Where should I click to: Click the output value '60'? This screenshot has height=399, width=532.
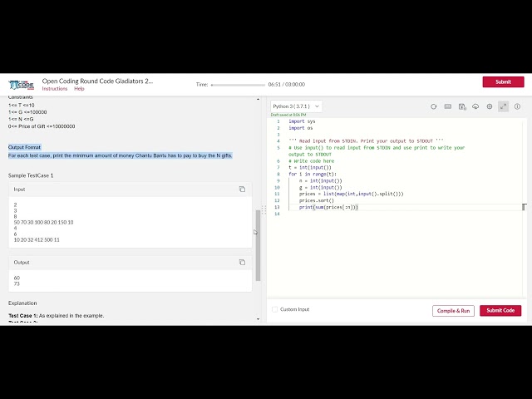[17, 278]
